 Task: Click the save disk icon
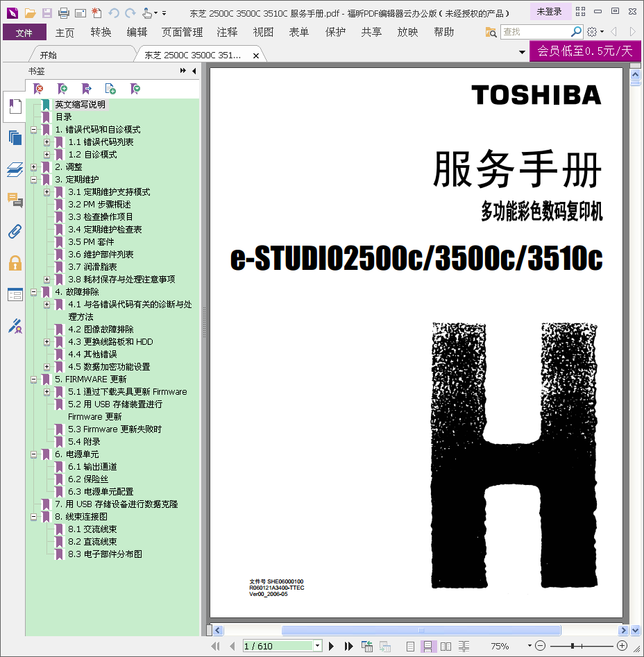pos(47,13)
